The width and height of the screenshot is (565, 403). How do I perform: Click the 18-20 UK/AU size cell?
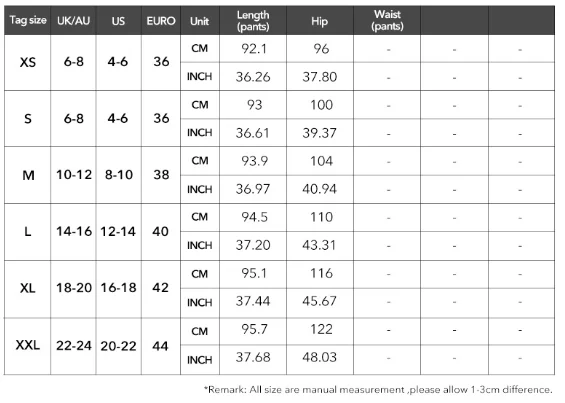coord(73,288)
